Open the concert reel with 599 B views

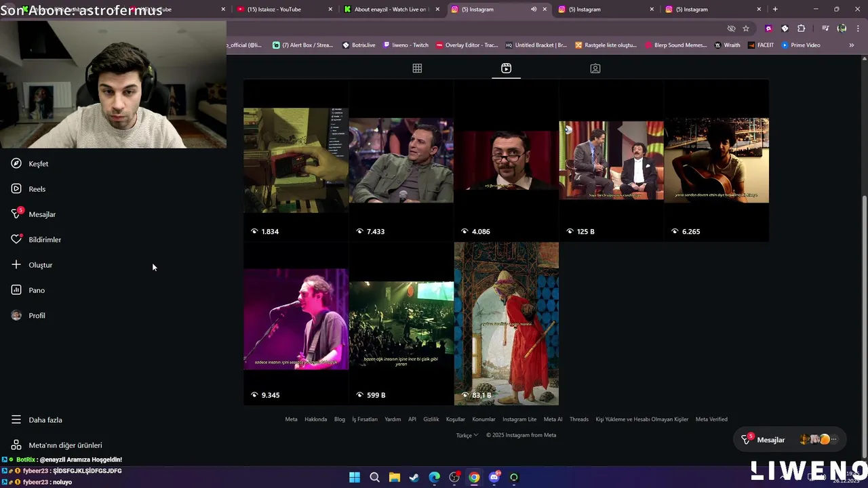click(x=401, y=323)
